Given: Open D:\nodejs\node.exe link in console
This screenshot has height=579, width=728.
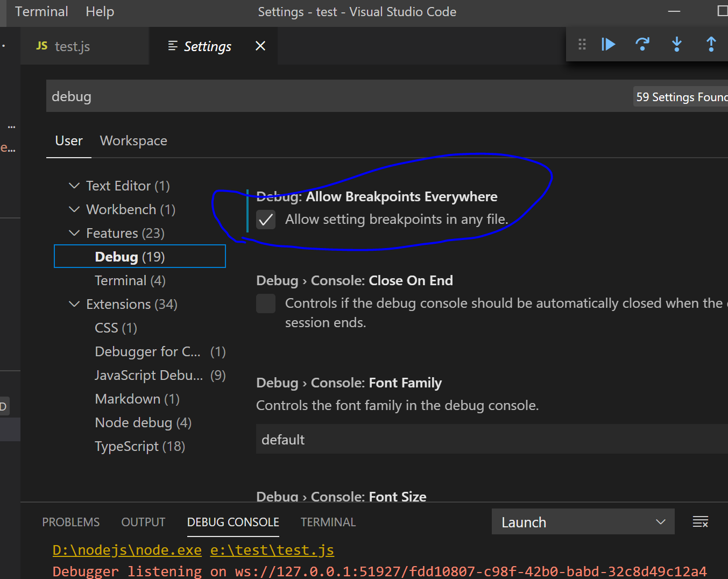Looking at the screenshot, I should [127, 550].
